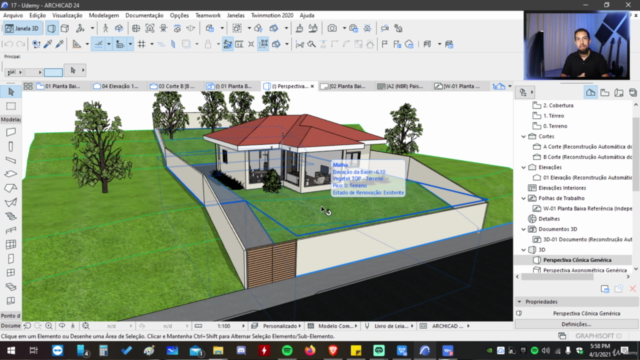Select the Arrow tool in the toolbox
The image size is (640, 360).
click(11, 92)
